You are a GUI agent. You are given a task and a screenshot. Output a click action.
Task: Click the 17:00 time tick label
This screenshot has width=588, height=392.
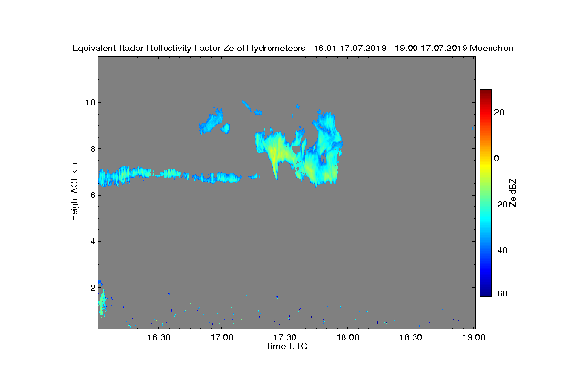tap(221, 337)
